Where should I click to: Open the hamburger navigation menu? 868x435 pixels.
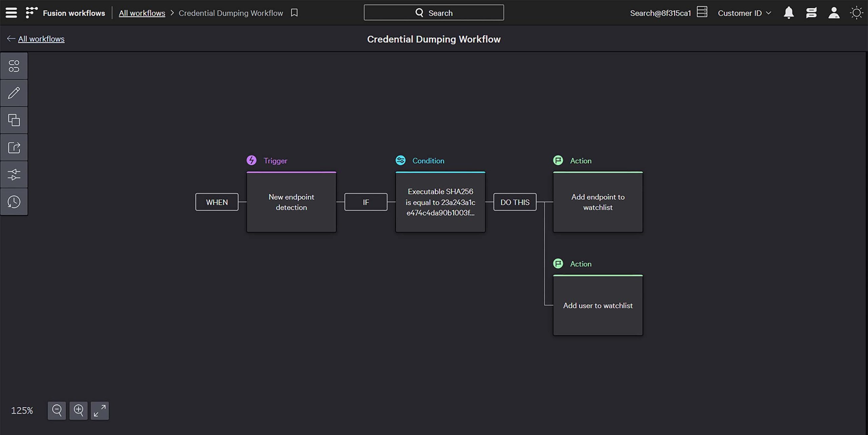click(11, 13)
